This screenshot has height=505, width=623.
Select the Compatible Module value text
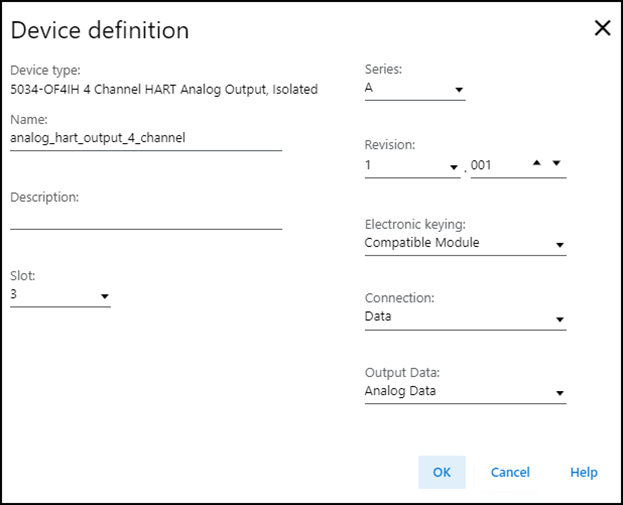(x=421, y=243)
